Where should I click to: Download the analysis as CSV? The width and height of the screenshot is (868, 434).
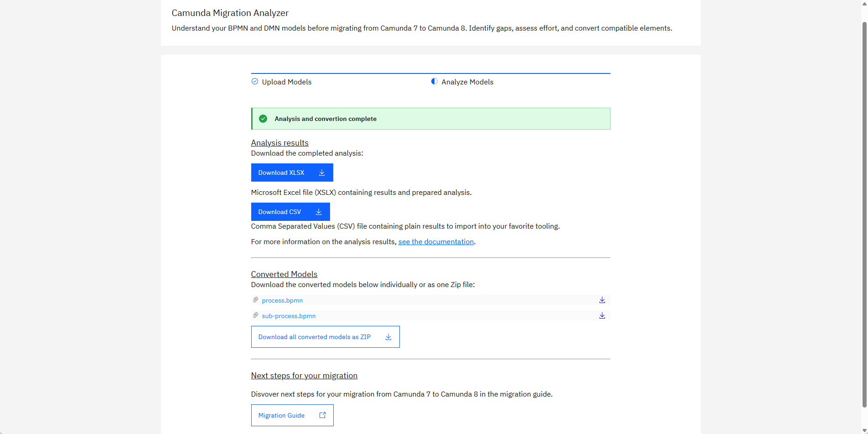coord(290,212)
